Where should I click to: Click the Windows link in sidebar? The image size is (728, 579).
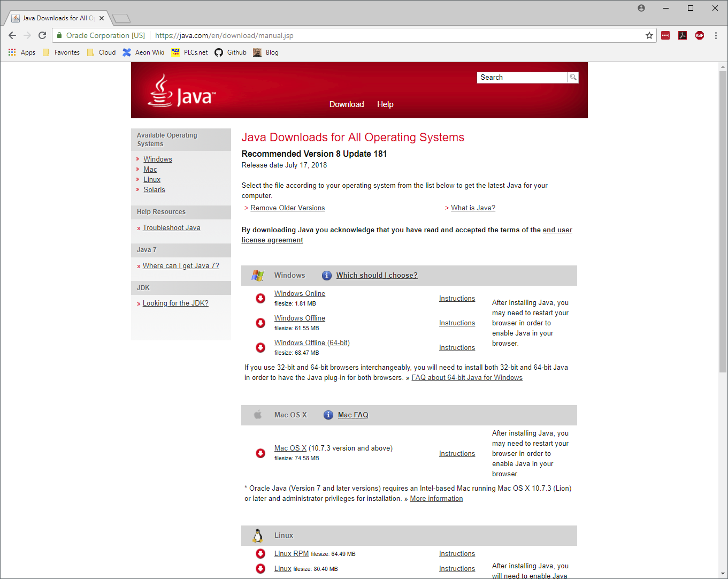tap(158, 159)
